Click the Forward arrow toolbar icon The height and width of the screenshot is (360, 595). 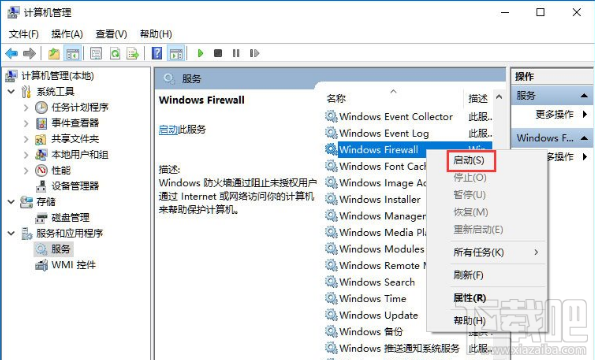[30, 53]
